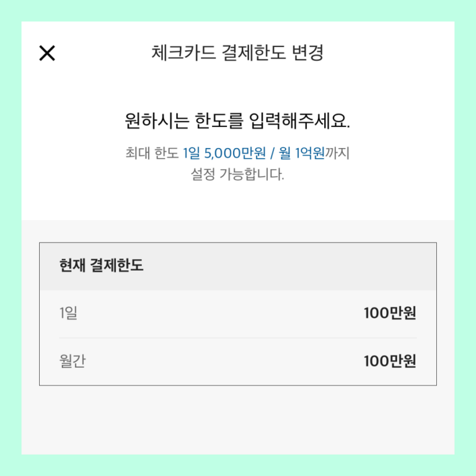
Task: Click the 월간 row label
Action: click(x=73, y=361)
